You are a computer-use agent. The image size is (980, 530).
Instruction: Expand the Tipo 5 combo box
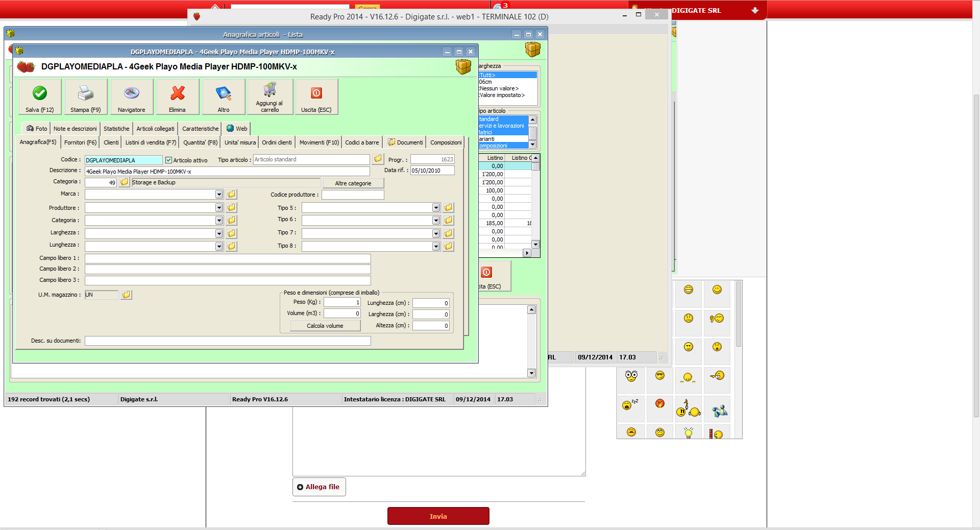tap(436, 208)
